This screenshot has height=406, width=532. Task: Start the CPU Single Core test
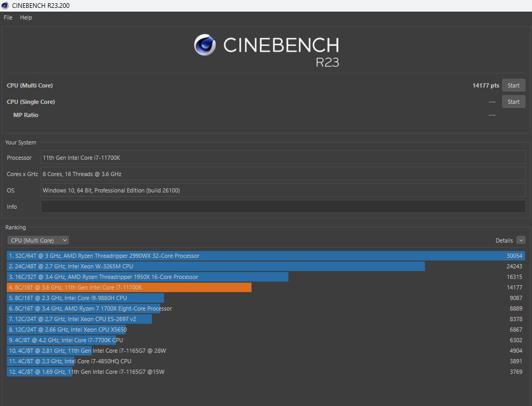point(514,102)
